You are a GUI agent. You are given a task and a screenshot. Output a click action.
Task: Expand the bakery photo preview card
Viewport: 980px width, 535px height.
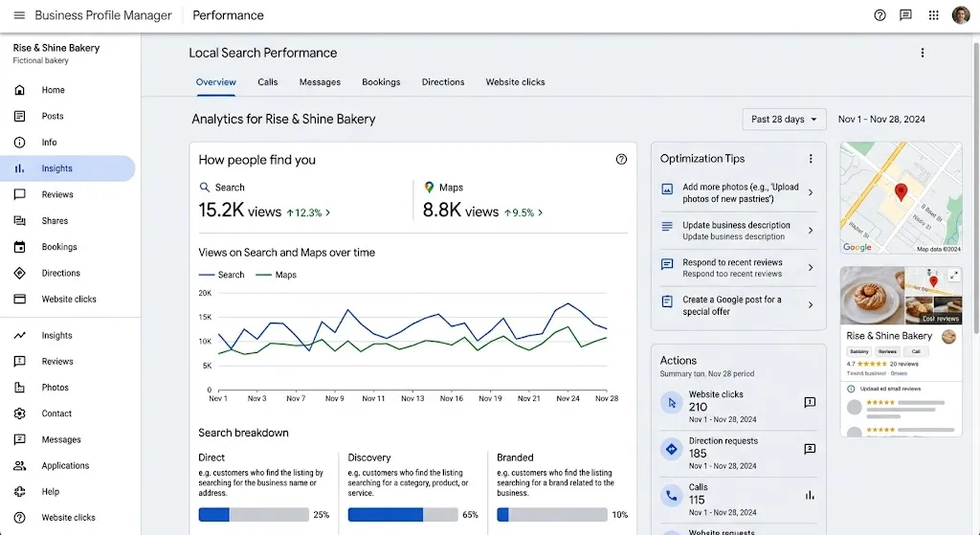point(954,275)
